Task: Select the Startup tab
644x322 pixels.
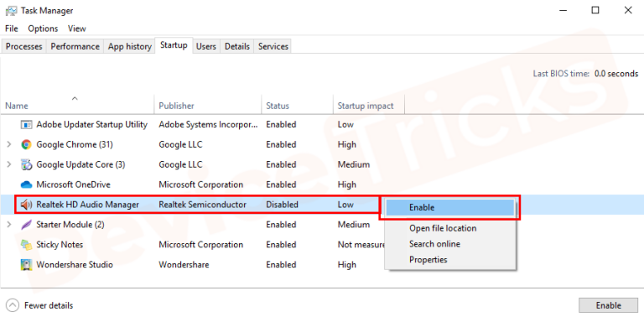Action: coord(174,45)
